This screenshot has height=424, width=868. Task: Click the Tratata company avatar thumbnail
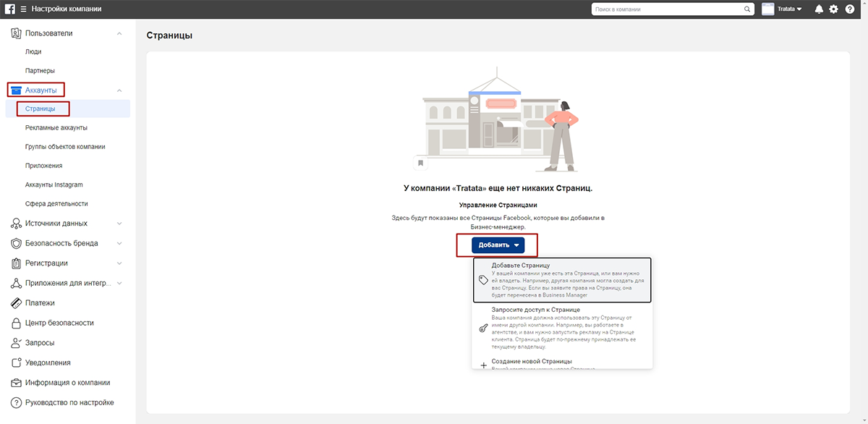[x=768, y=9]
